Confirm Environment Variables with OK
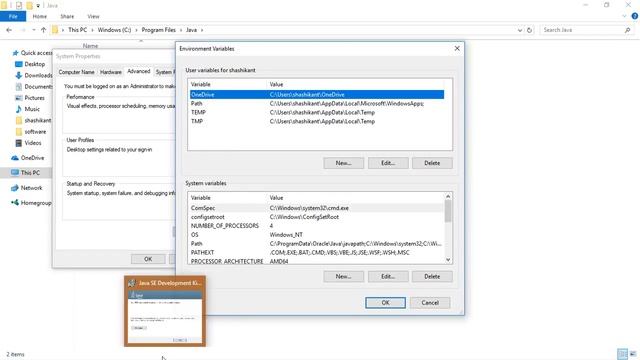This screenshot has height=360, width=640. point(385,303)
